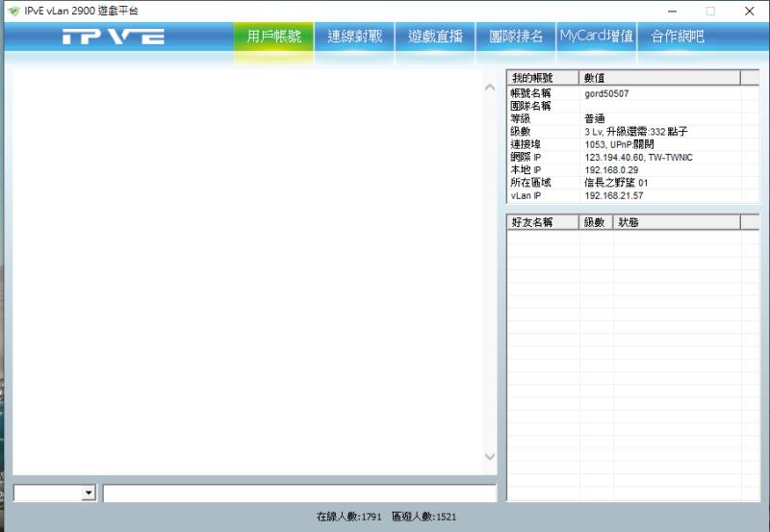The image size is (770, 532).
Task: Open the chat channel dropdown arrow
Action: click(x=89, y=493)
